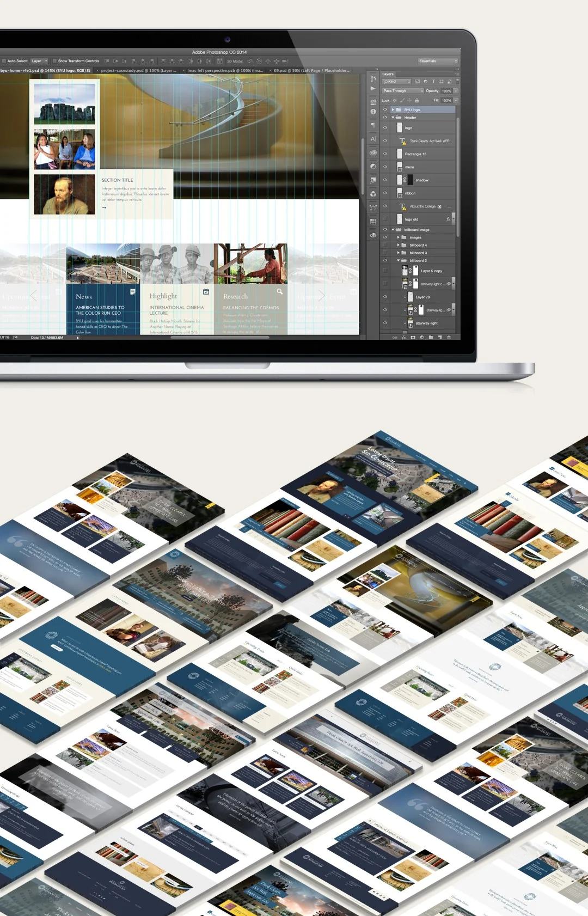Open the Paragraph panel icon
The height and width of the screenshot is (916, 588).
[373, 125]
